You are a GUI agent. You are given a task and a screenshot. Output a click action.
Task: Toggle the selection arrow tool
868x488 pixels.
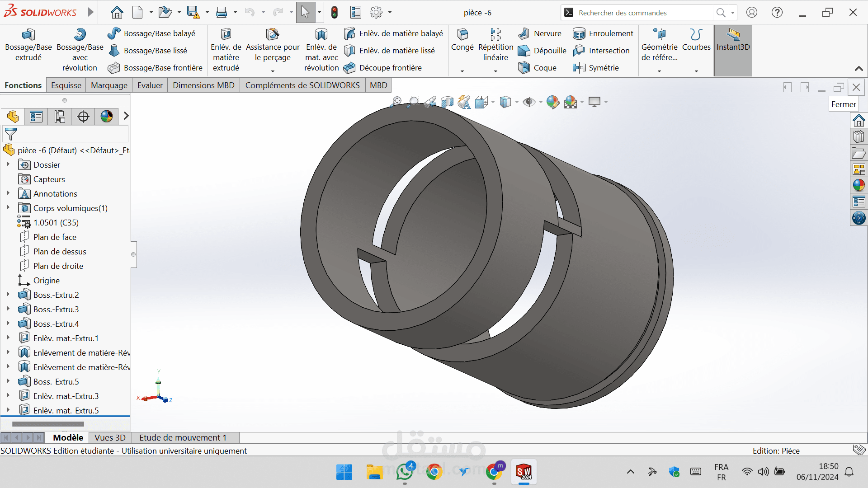point(305,13)
